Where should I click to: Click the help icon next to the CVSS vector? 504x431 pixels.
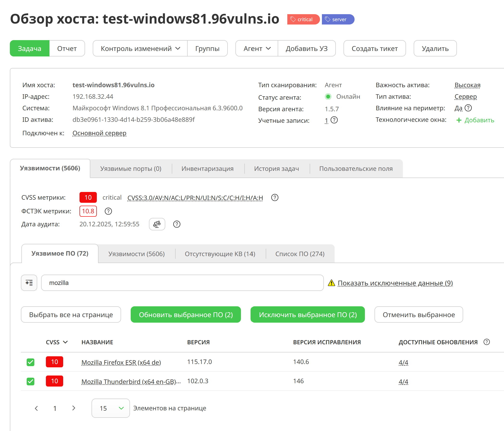point(275,197)
